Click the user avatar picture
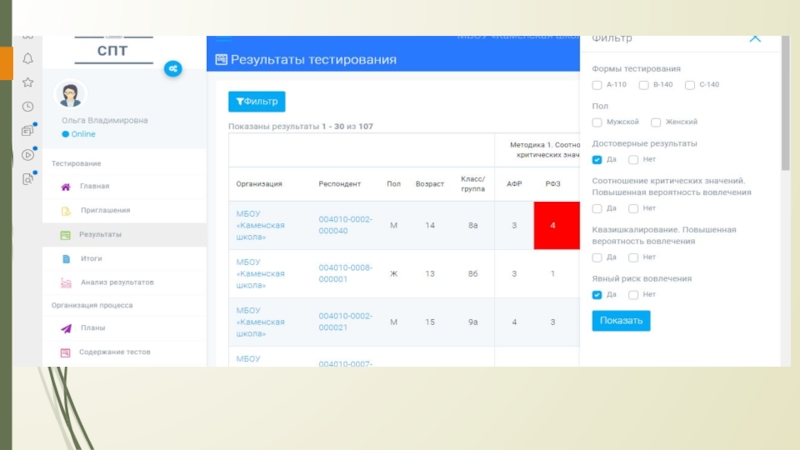Viewport: 800px width, 450px height. click(x=71, y=95)
